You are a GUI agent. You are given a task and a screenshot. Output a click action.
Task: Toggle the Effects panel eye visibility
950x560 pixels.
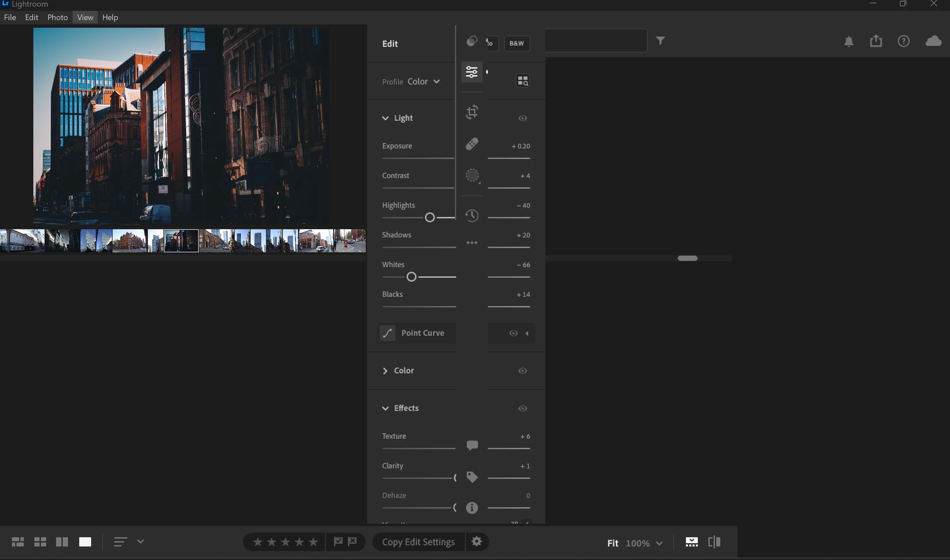[x=523, y=408]
